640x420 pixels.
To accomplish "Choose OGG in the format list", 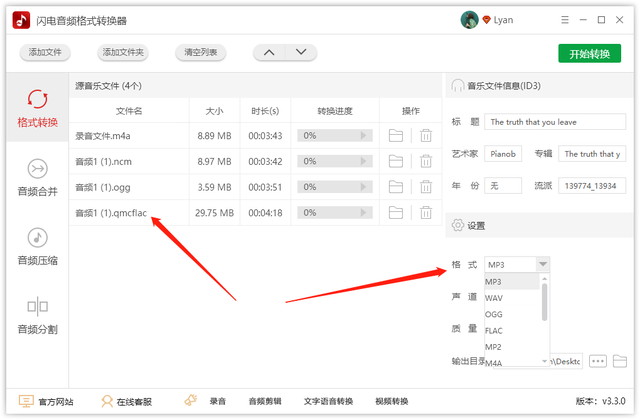I will (x=512, y=314).
